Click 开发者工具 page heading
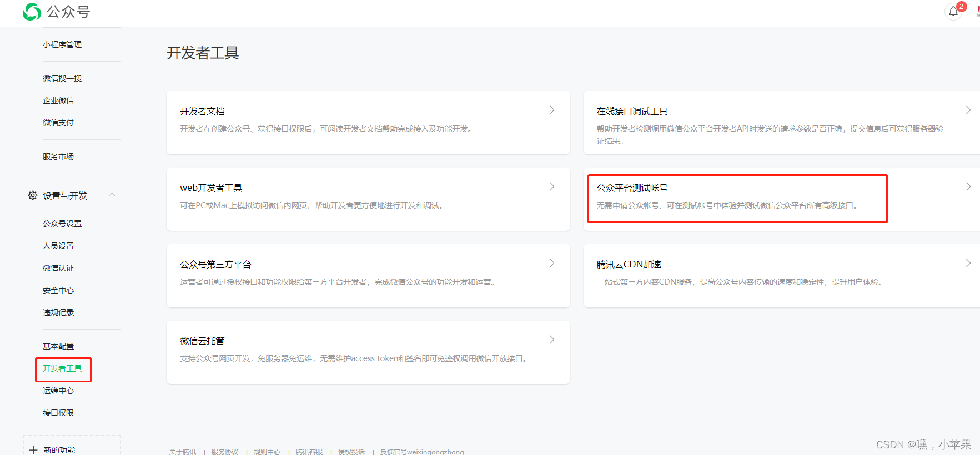 coord(203,53)
